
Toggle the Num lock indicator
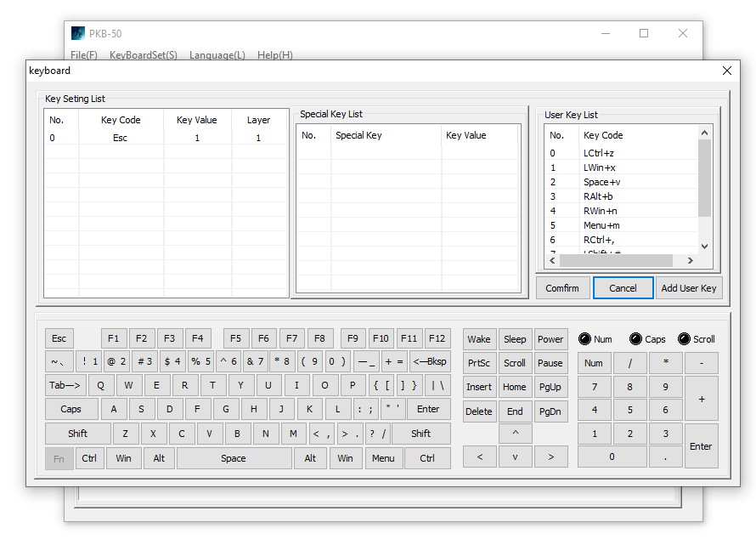point(584,339)
